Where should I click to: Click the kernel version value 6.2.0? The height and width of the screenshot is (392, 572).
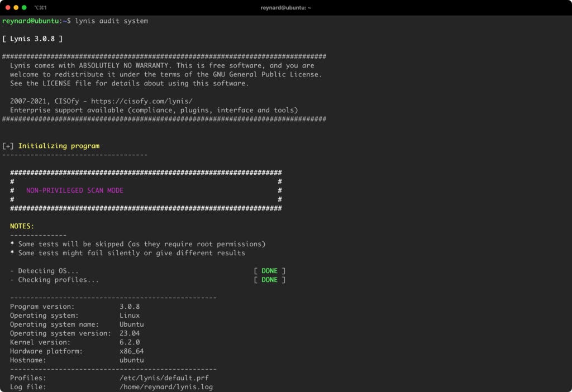pos(130,342)
